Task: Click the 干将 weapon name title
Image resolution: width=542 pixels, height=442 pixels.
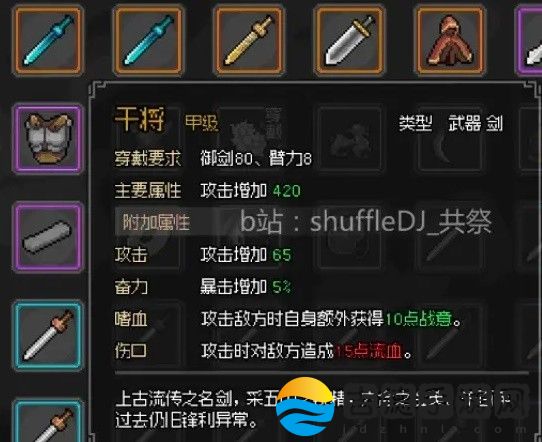Action: point(140,119)
